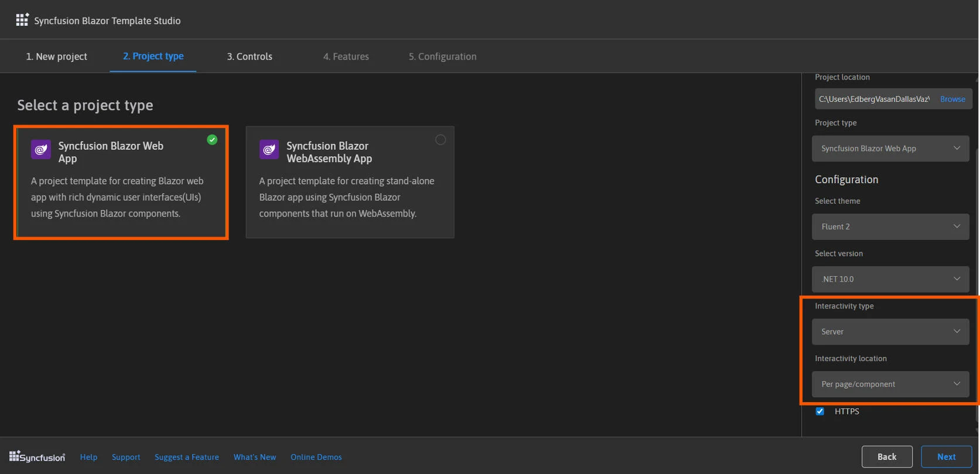Click the Syncfusion Blazor Web App card title
The width and height of the screenshot is (980, 474).
(x=111, y=152)
